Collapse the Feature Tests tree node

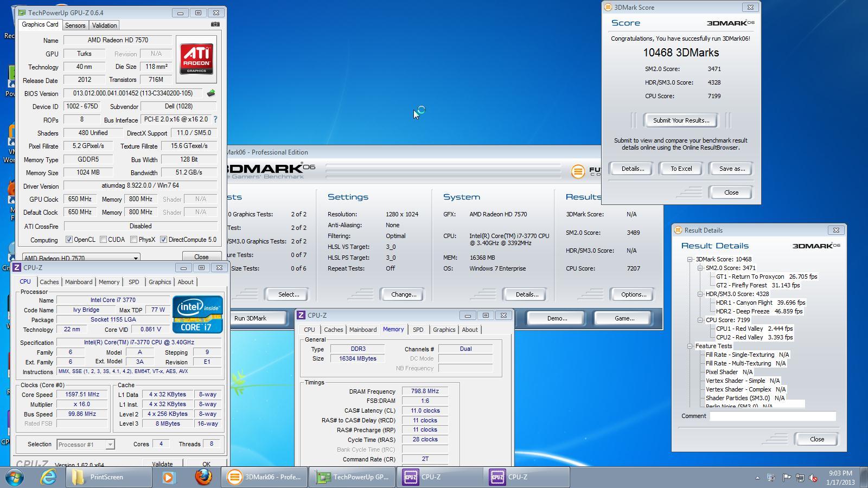691,346
